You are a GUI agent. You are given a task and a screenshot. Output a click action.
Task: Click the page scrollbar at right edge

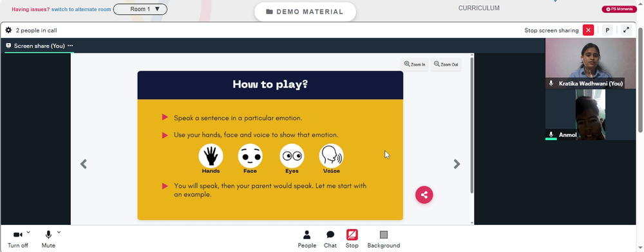click(x=641, y=80)
